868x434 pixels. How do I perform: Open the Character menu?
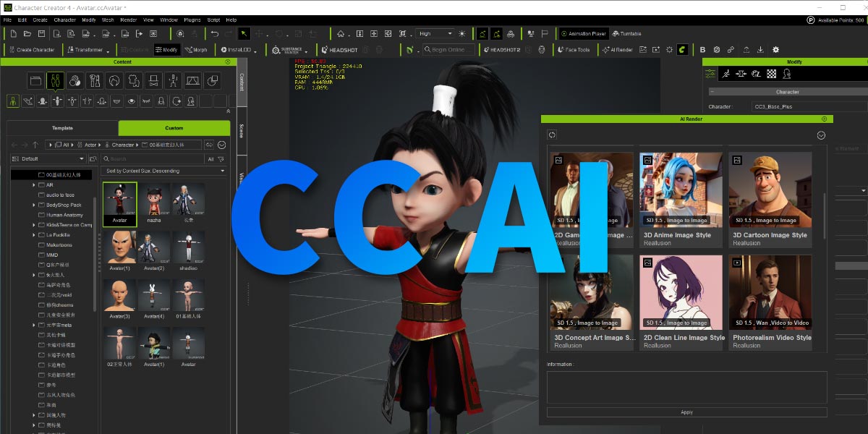coord(64,20)
